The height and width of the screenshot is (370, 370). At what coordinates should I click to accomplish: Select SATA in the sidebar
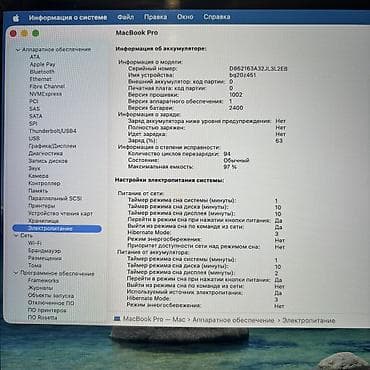click(35, 116)
